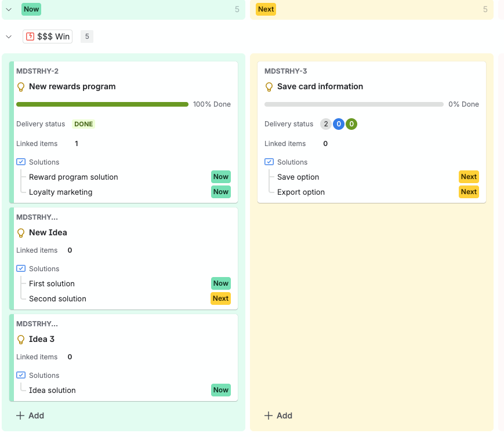Image resolution: width=504 pixels, height=437 pixels.
Task: Open the New Idea card title
Action: (x=48, y=232)
